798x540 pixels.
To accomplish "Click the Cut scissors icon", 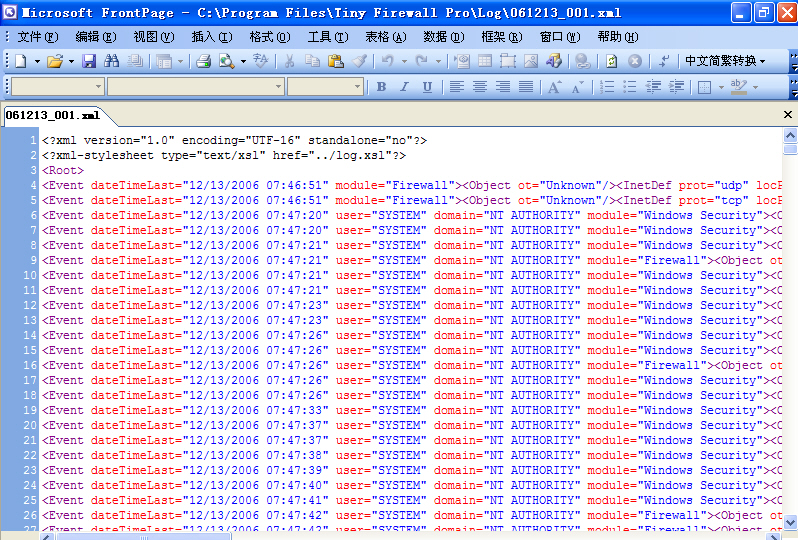I will (x=290, y=62).
